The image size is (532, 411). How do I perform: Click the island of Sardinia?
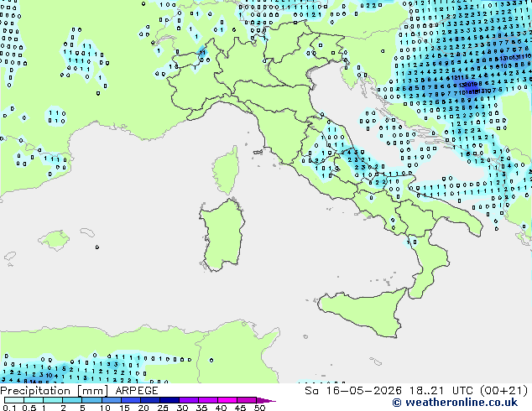pyautogui.click(x=222, y=236)
